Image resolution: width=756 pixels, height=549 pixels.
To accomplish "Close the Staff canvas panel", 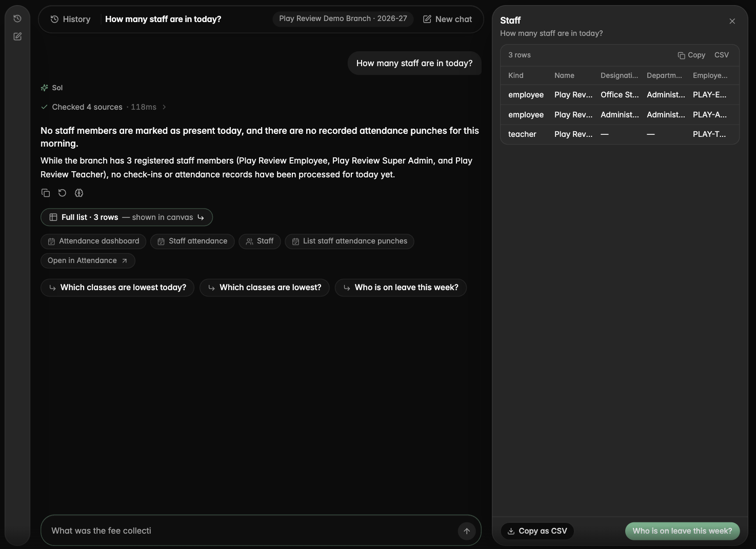I will (x=732, y=21).
